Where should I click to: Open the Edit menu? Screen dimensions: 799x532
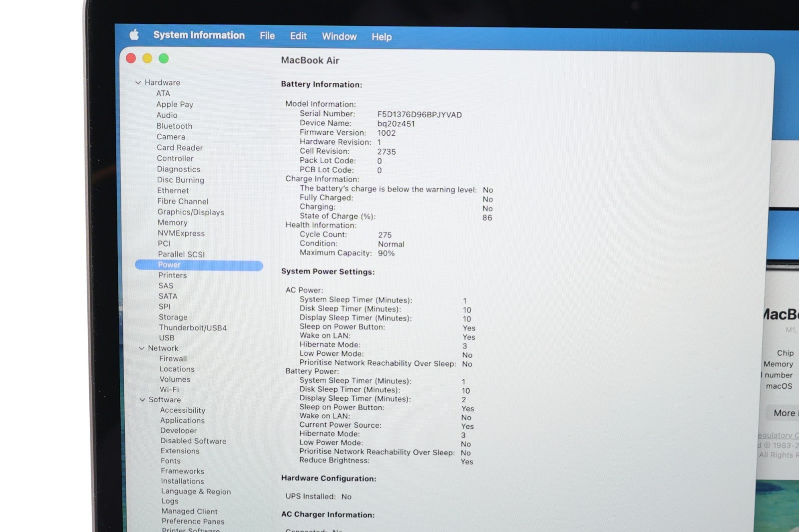coord(298,36)
